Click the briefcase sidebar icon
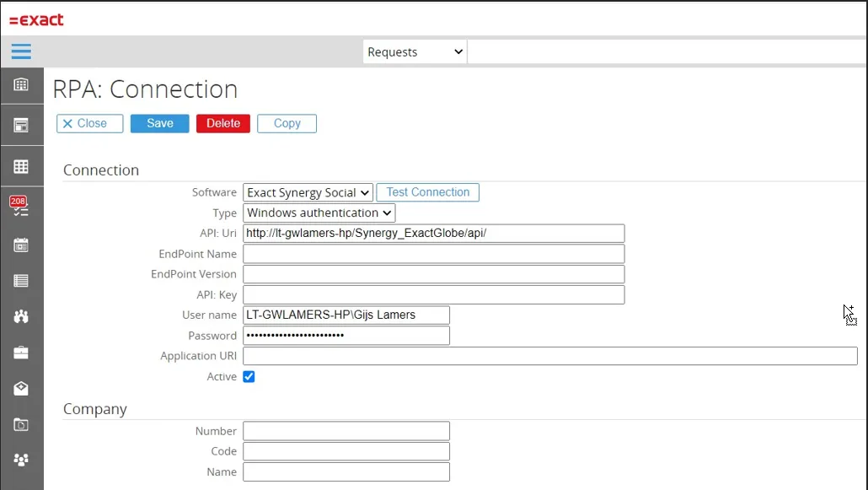868x490 pixels. 21,353
